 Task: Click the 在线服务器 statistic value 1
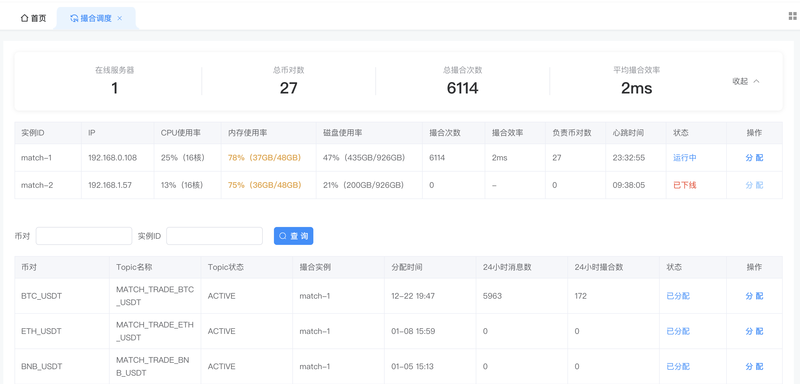click(x=114, y=88)
